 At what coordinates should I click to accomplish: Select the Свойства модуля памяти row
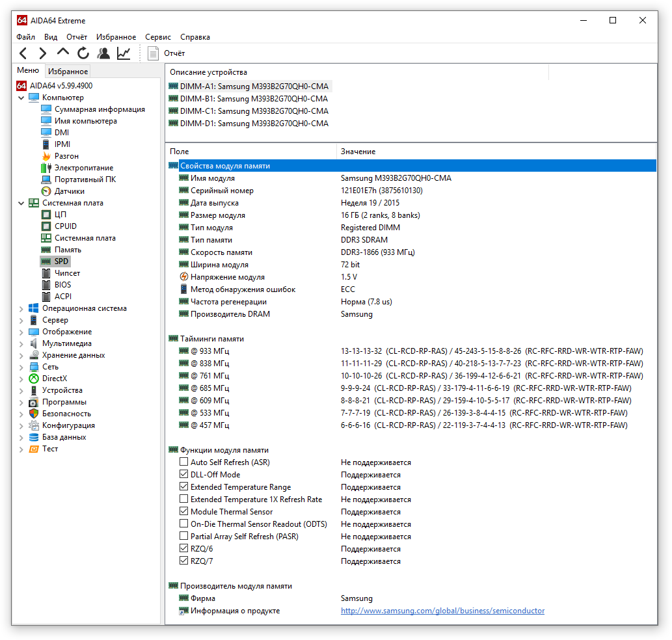412,166
